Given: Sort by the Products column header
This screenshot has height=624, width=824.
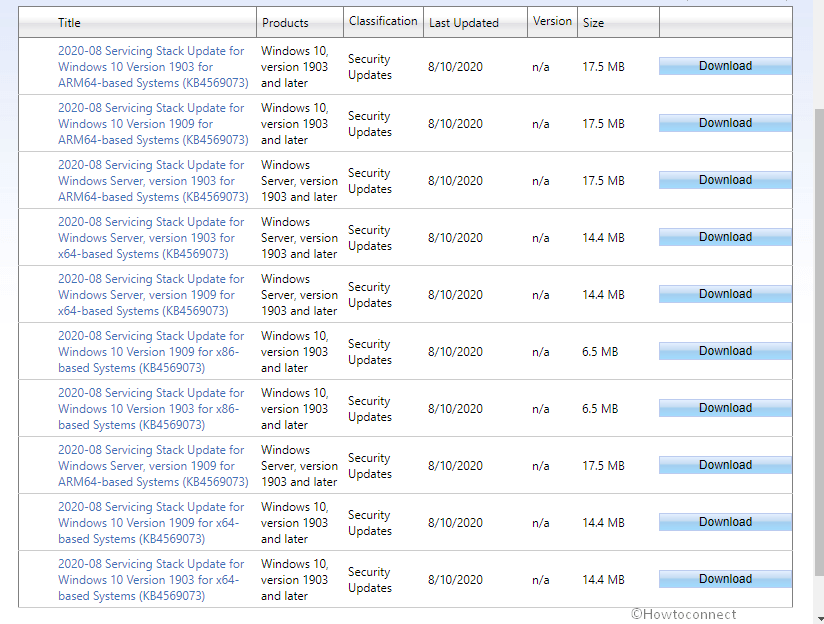Looking at the screenshot, I should coord(285,23).
